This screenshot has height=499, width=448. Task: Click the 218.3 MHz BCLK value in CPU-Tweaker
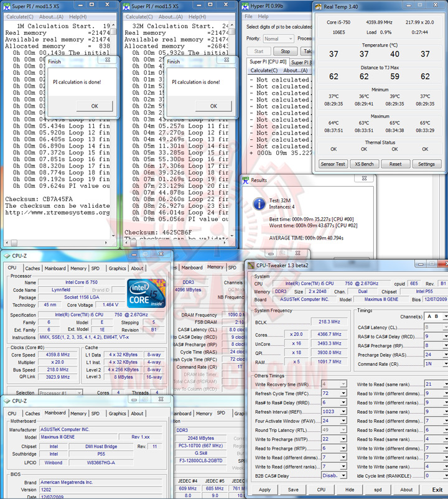pyautogui.click(x=329, y=322)
